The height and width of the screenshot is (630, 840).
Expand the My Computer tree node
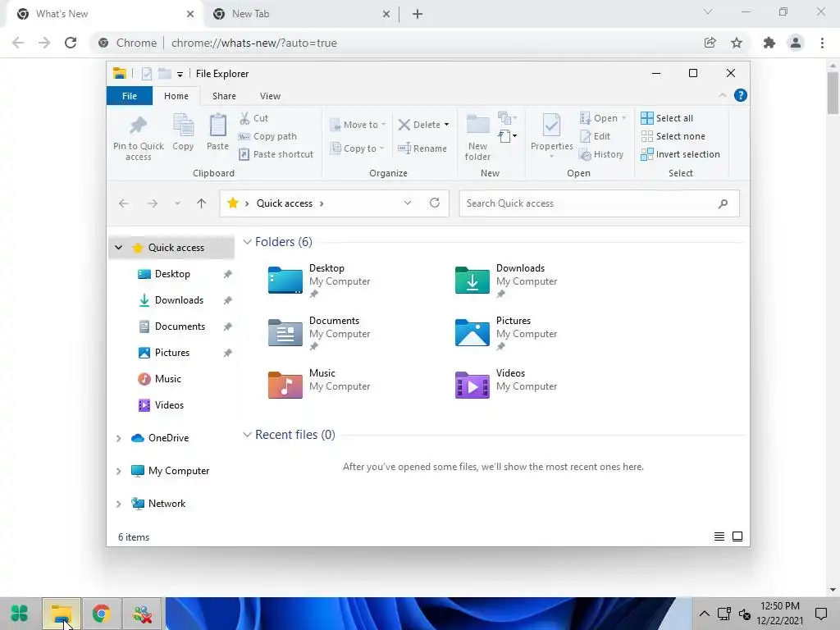[x=118, y=471]
